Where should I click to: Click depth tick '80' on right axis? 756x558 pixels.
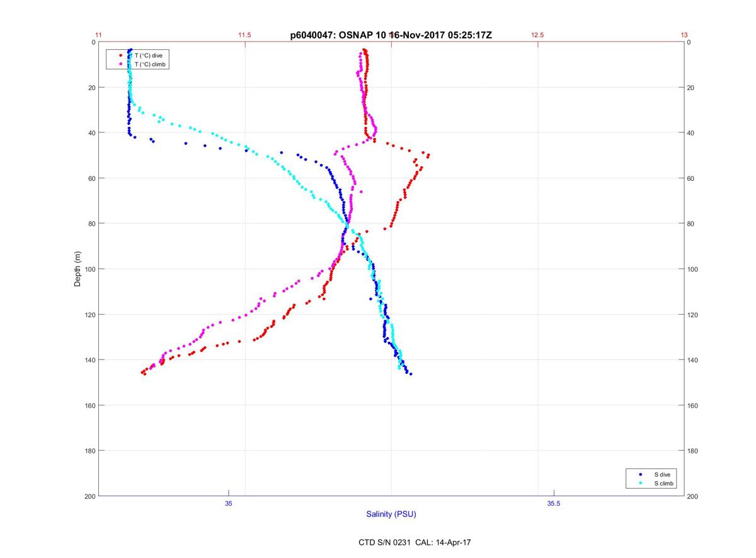[x=691, y=224]
